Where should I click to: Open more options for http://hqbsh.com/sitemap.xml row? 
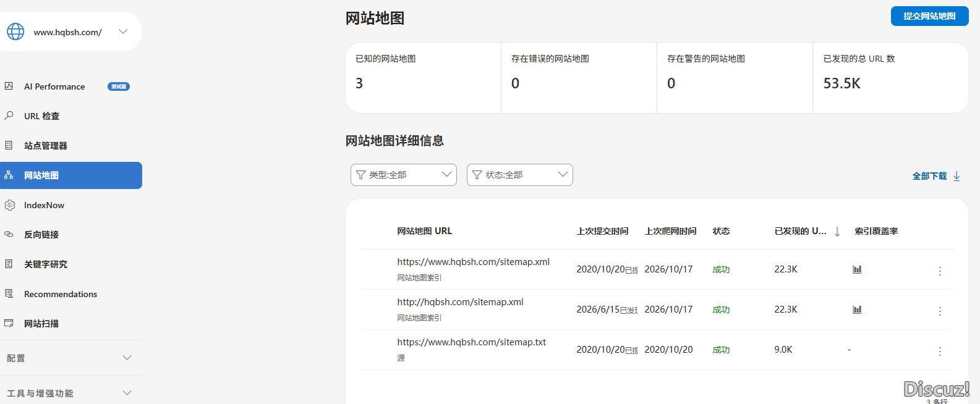940,311
